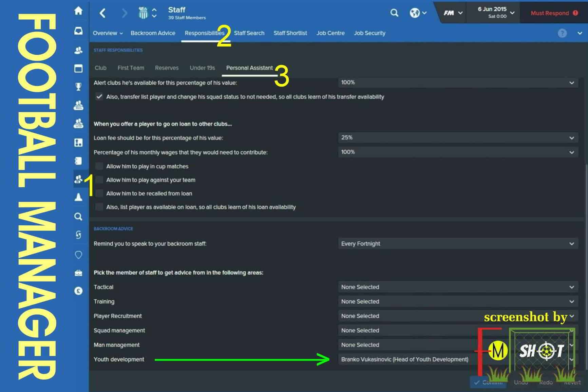Open the Training cone icon
Screen dimensions: 588x392
click(78, 197)
